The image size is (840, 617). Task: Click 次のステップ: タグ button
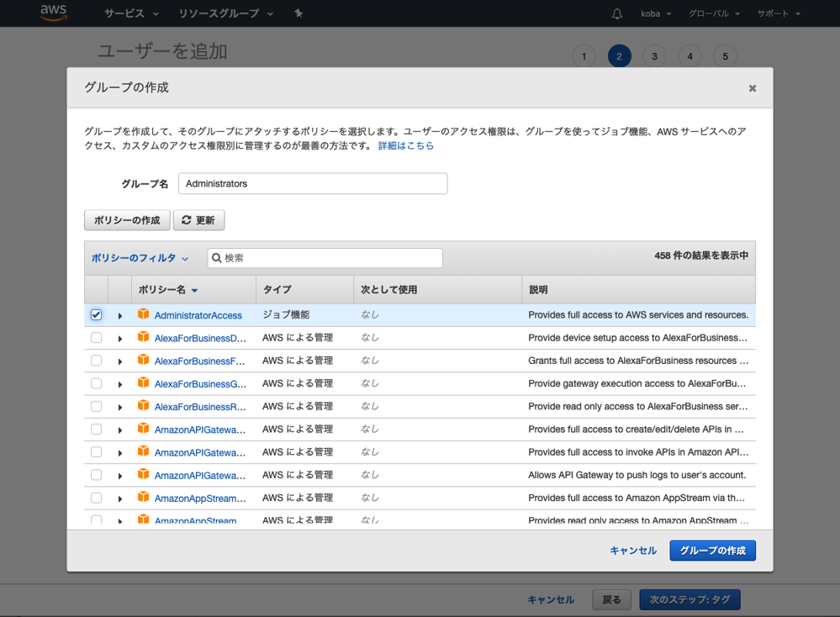click(690, 600)
